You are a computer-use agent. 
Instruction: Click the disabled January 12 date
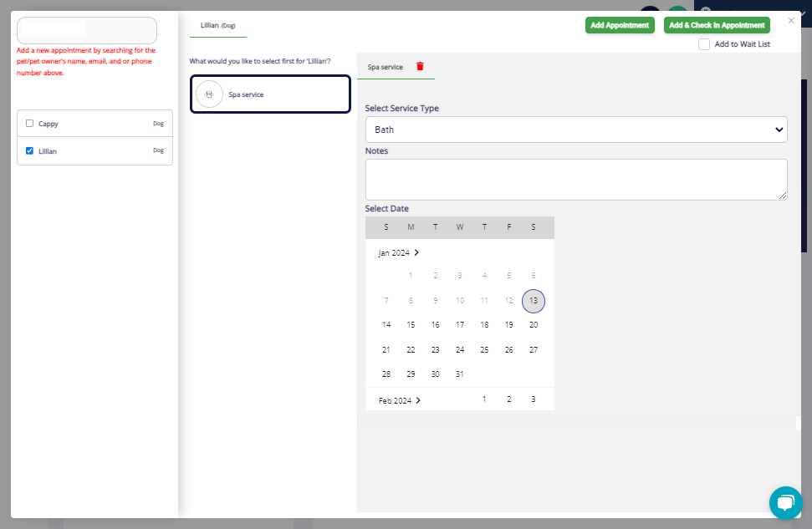point(509,301)
